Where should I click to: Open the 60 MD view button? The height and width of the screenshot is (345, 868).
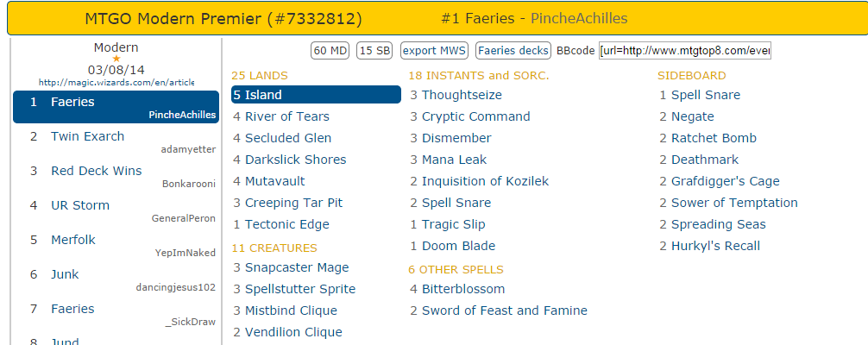tap(330, 51)
